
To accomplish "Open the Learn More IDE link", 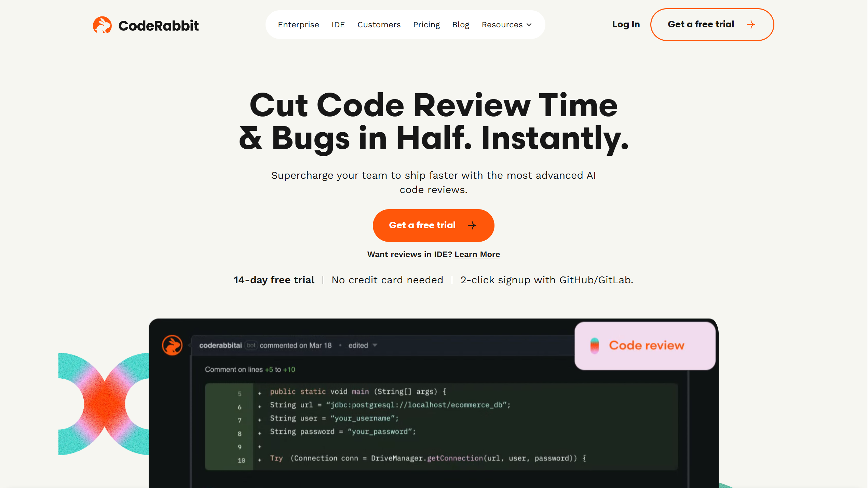I will (477, 254).
